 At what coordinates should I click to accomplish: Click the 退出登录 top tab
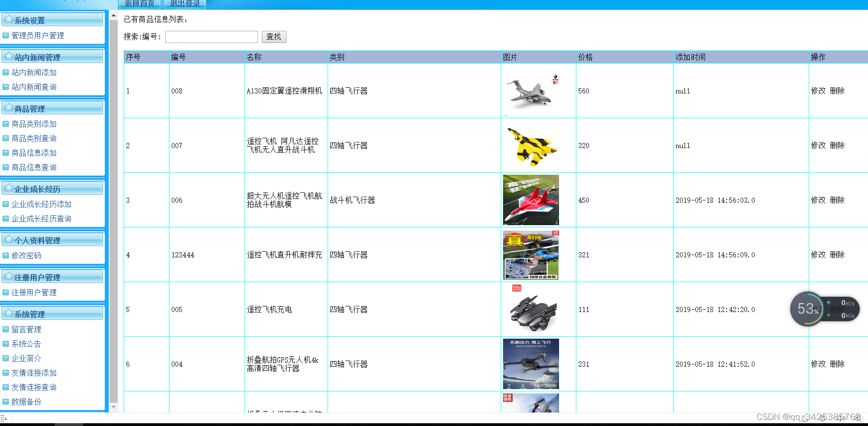185,4
